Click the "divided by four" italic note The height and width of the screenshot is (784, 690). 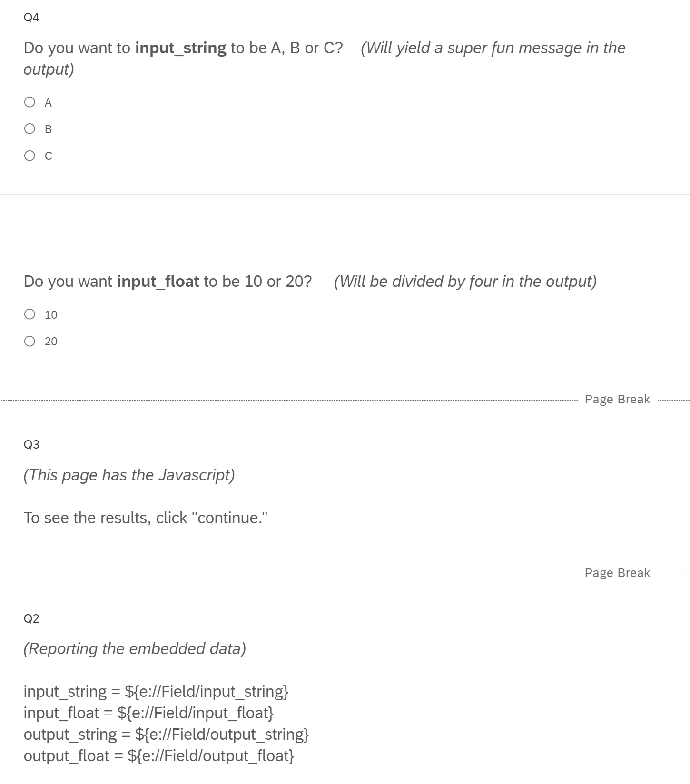point(465,282)
